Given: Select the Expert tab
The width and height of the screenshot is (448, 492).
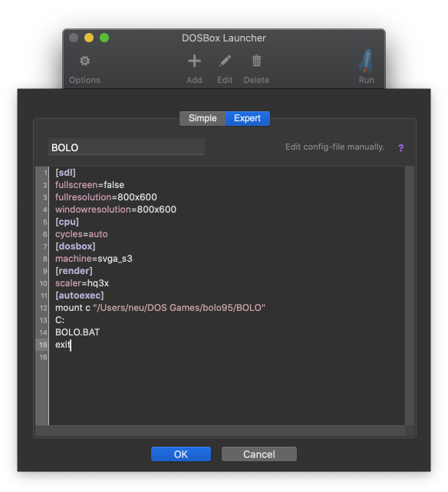Looking at the screenshot, I should 247,118.
